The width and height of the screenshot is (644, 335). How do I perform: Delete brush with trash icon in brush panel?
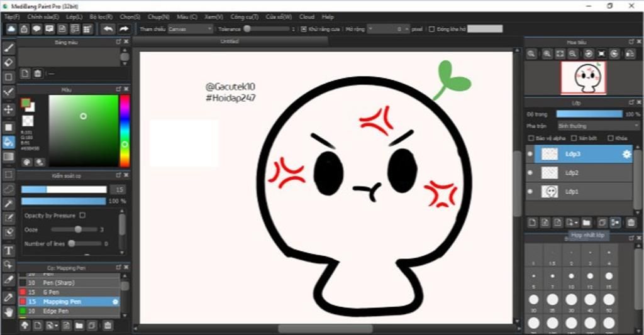[x=108, y=326]
